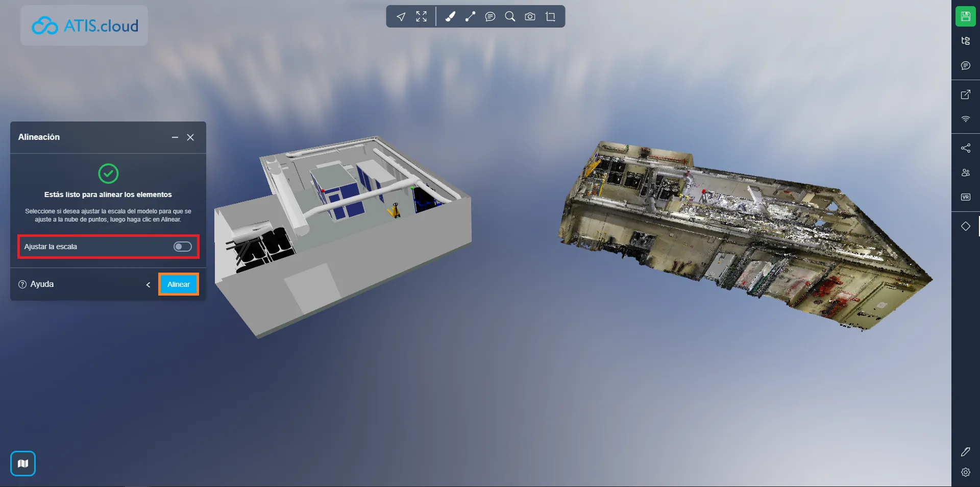980x487 pixels.
Task: Click the pencil edit icon
Action: click(966, 452)
